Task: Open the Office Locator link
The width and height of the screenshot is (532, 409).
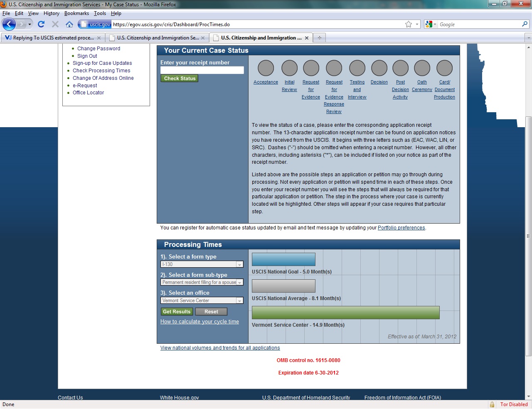Action: 88,93
